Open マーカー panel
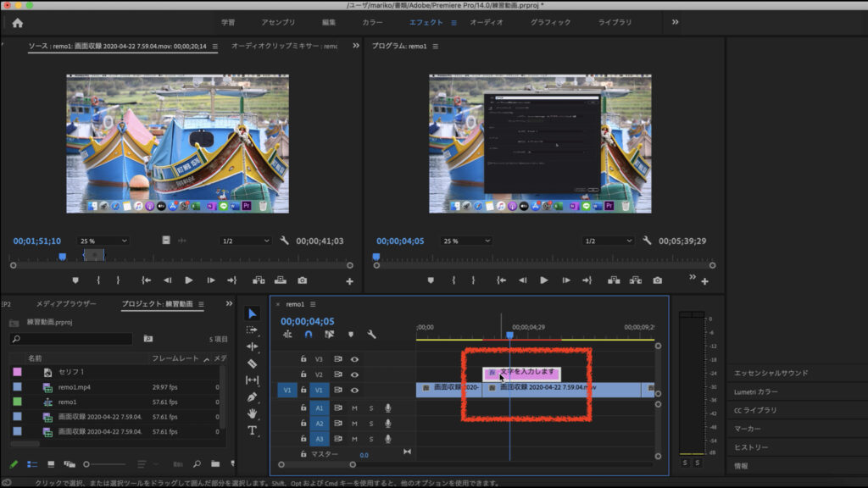 (x=748, y=429)
